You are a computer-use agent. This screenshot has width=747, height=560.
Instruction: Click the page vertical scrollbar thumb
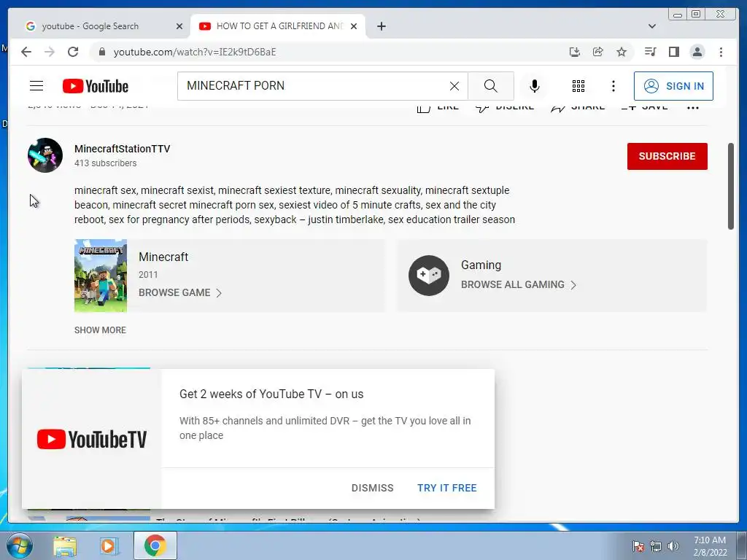coord(731,186)
